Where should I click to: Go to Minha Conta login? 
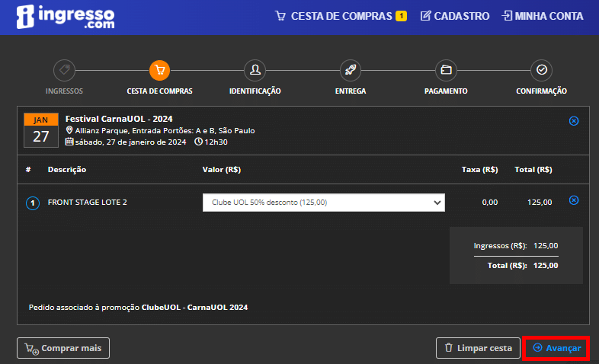click(543, 16)
